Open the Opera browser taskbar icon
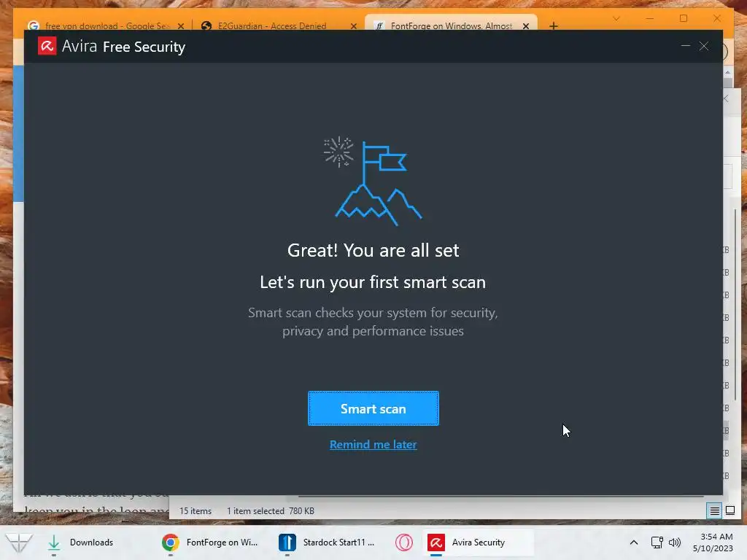The width and height of the screenshot is (747, 560). point(403,542)
